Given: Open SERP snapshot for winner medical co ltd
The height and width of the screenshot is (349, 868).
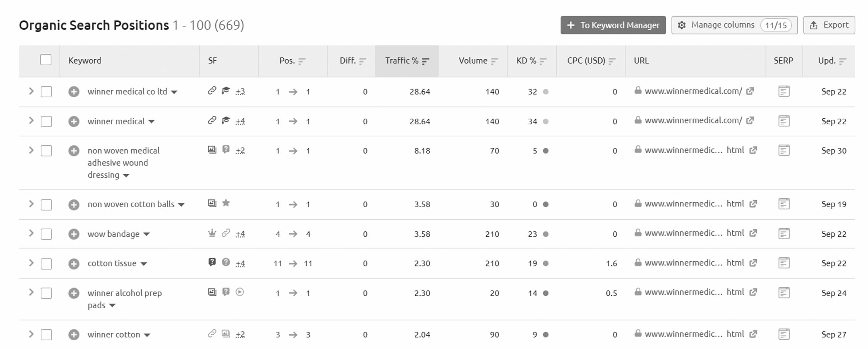Looking at the screenshot, I should (784, 91).
